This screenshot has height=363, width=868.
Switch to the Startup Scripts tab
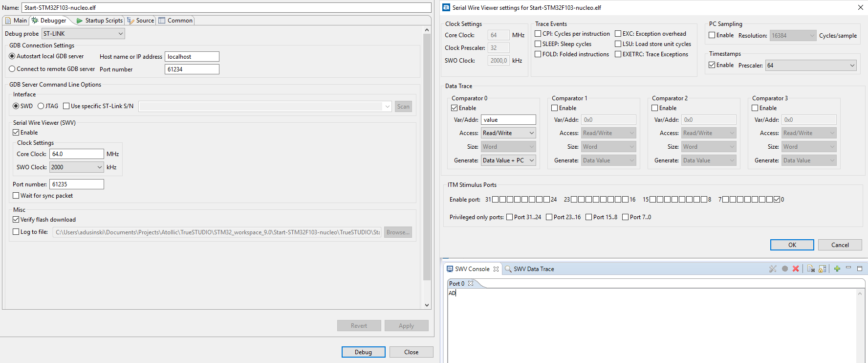(100, 21)
